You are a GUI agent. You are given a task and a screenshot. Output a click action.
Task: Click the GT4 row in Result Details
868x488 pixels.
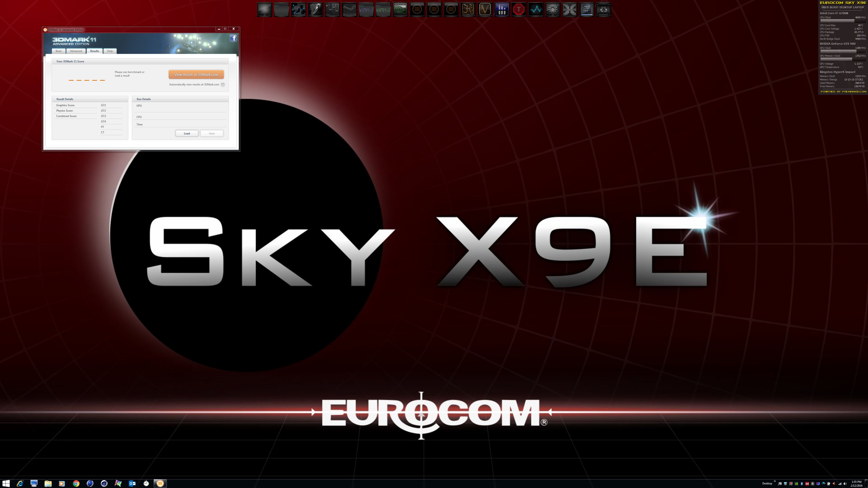point(111,121)
